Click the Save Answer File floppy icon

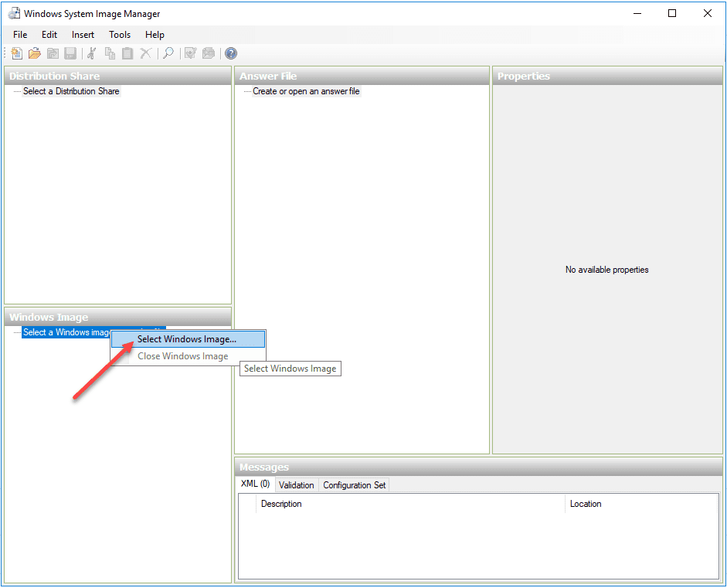coord(70,53)
